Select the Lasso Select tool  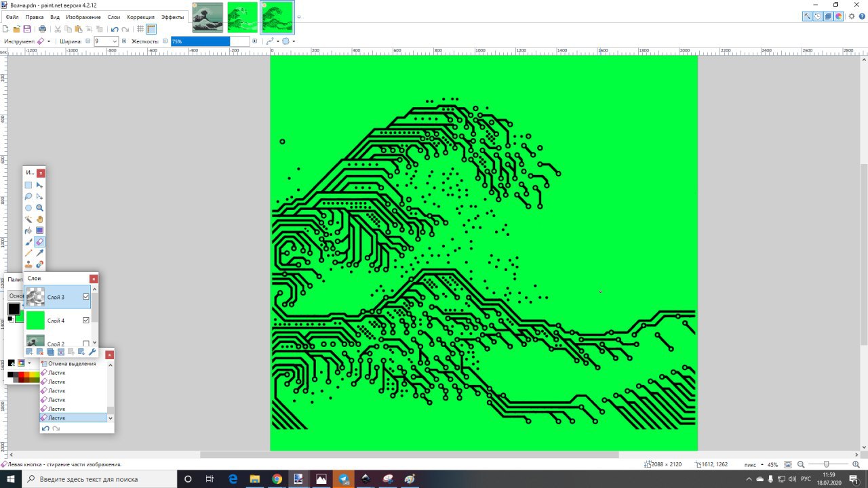click(x=28, y=197)
